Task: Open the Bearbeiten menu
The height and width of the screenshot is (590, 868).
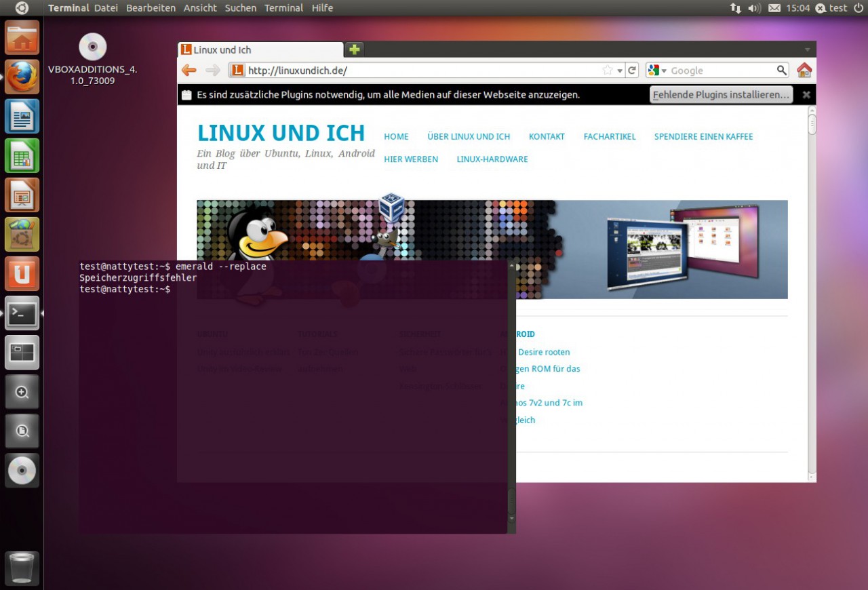Action: (x=151, y=8)
